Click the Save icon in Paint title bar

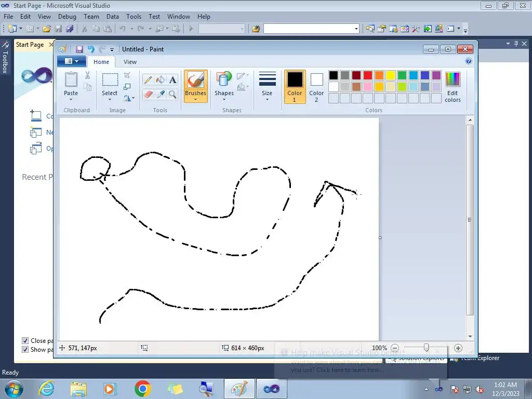(x=79, y=49)
